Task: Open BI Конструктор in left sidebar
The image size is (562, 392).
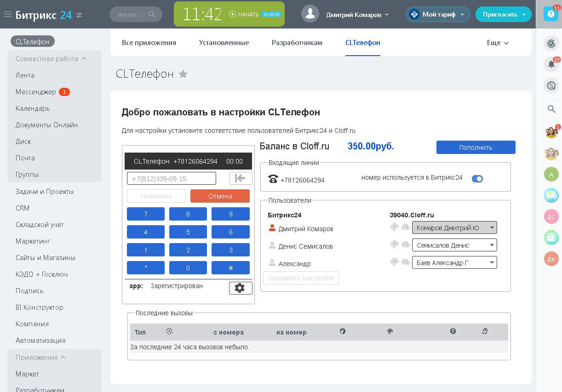Action: (x=40, y=307)
